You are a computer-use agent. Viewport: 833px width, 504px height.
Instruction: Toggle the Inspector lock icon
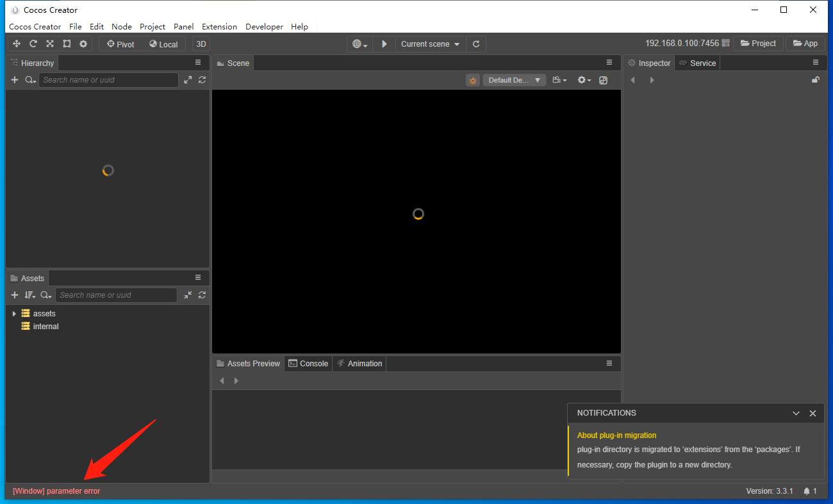coord(815,80)
